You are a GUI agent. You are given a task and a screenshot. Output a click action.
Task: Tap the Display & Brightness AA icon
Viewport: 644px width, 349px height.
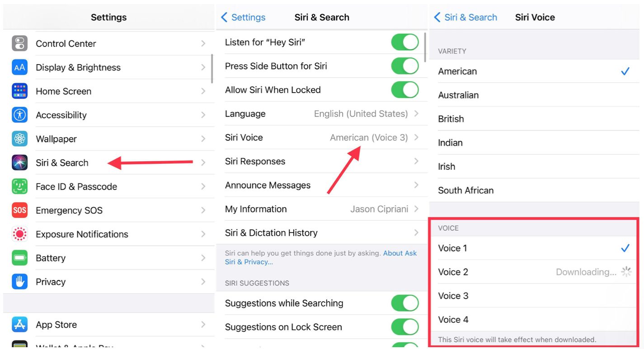[19, 67]
